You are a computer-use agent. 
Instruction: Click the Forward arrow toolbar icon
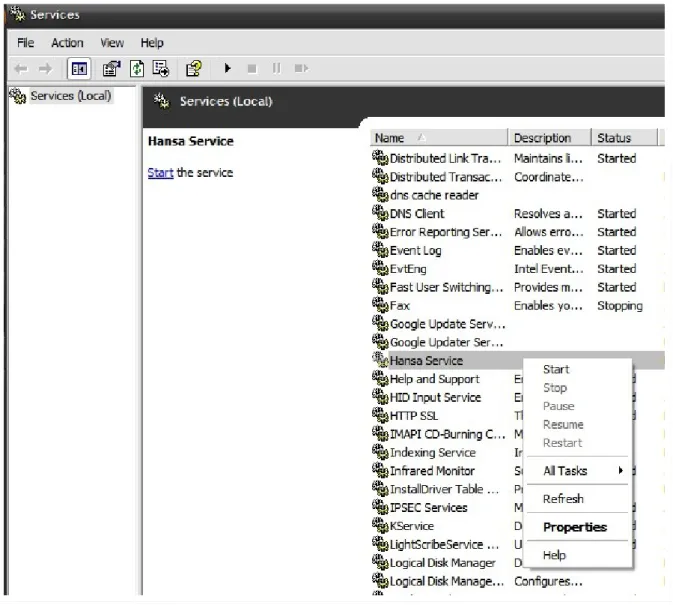pos(45,69)
